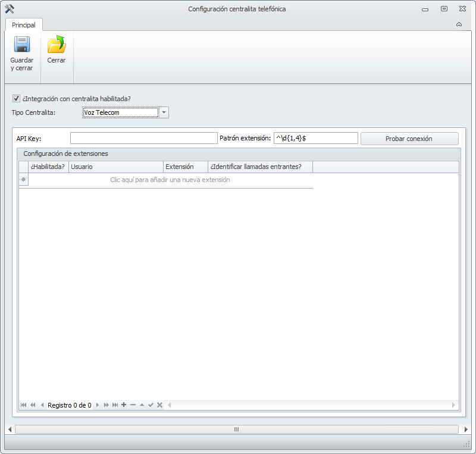476x454 pixels.
Task: Click the bottom scrollbar right arrow
Action: tap(466, 429)
